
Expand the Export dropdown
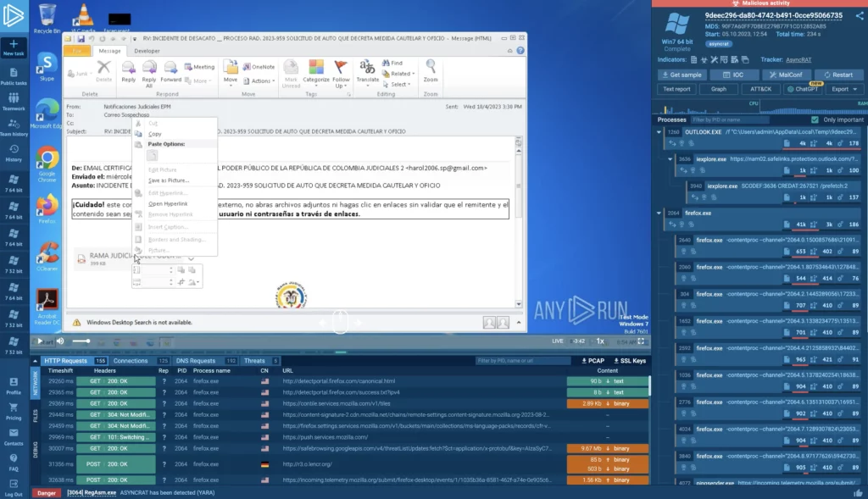842,89
